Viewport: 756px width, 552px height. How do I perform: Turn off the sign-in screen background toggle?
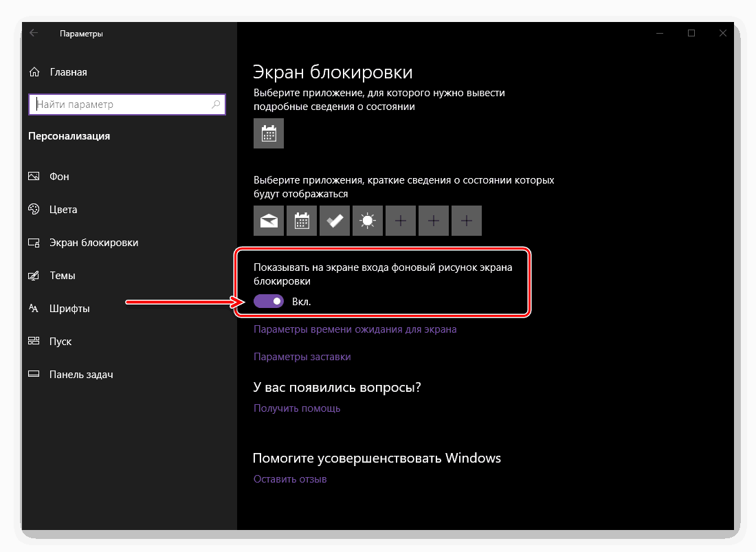pyautogui.click(x=269, y=301)
